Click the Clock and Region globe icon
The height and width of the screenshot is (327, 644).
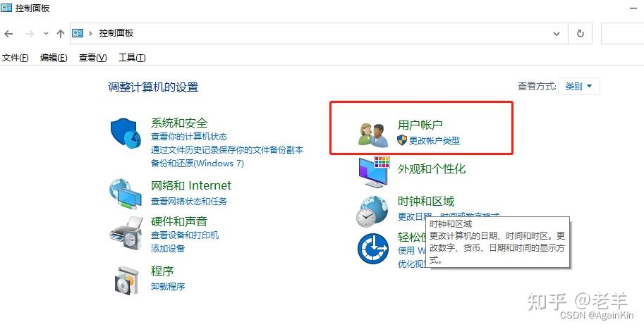(372, 211)
